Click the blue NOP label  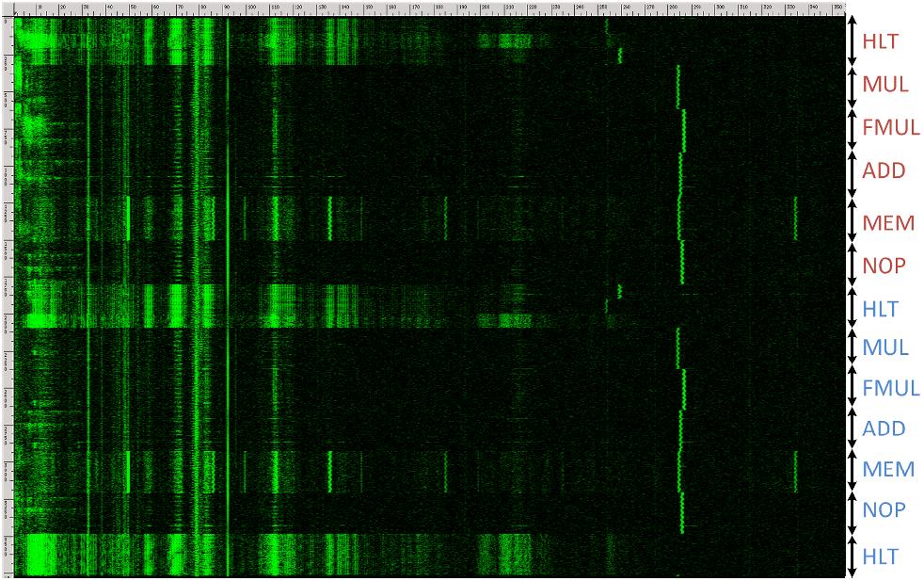(884, 510)
